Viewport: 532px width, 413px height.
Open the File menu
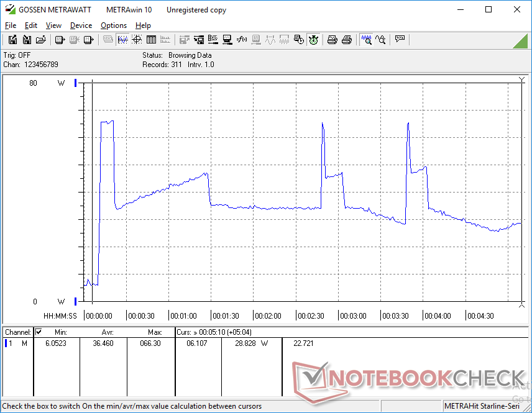(11, 25)
